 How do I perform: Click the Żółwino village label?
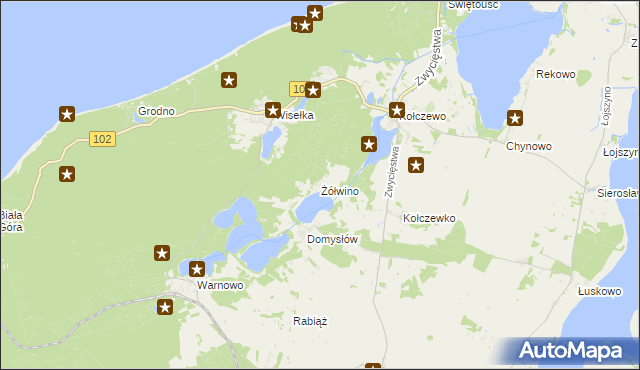(x=340, y=191)
